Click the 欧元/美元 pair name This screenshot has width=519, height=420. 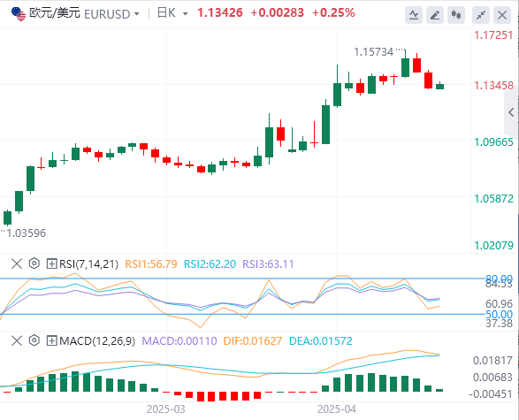coord(54,13)
